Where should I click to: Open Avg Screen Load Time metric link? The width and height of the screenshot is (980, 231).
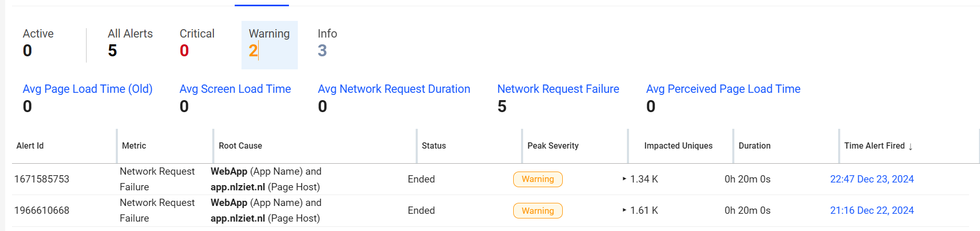[235, 89]
